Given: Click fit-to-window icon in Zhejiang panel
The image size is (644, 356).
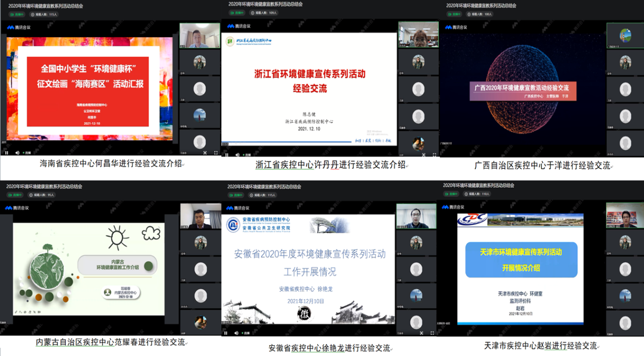Looking at the screenshot, I should point(423,155).
